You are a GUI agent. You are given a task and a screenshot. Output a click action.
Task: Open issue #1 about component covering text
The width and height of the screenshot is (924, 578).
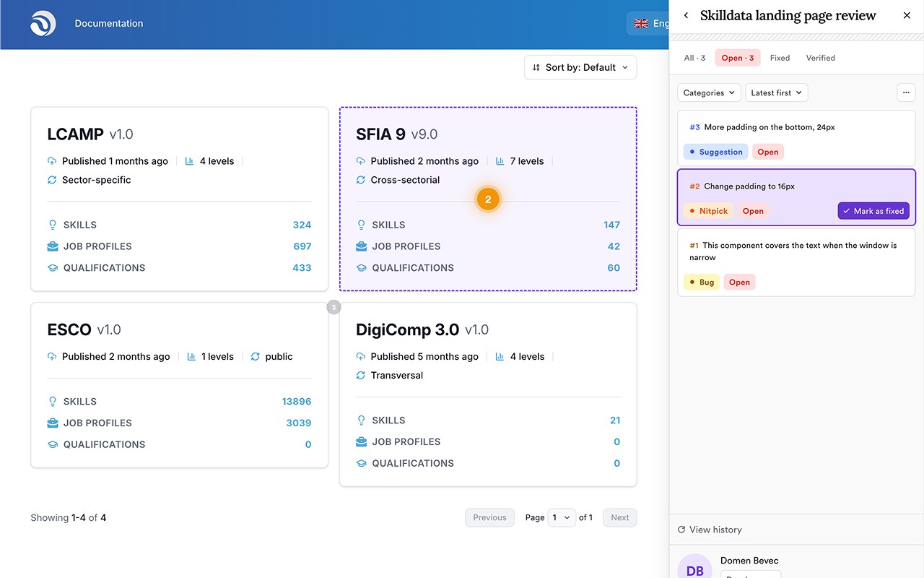[x=796, y=263]
